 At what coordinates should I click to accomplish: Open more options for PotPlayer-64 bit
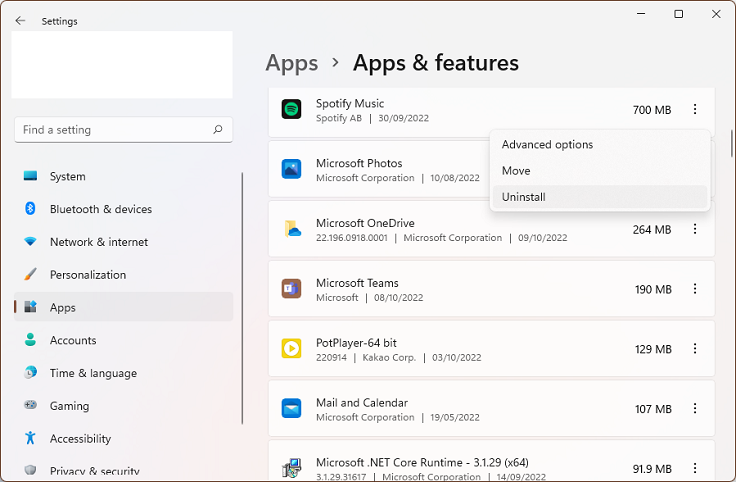[695, 349]
